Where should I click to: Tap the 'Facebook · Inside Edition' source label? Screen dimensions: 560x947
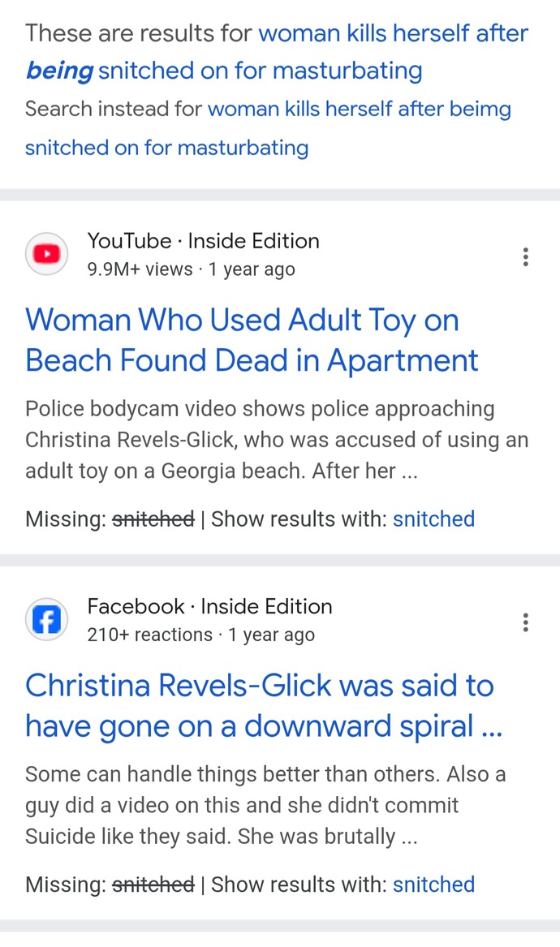click(x=209, y=606)
